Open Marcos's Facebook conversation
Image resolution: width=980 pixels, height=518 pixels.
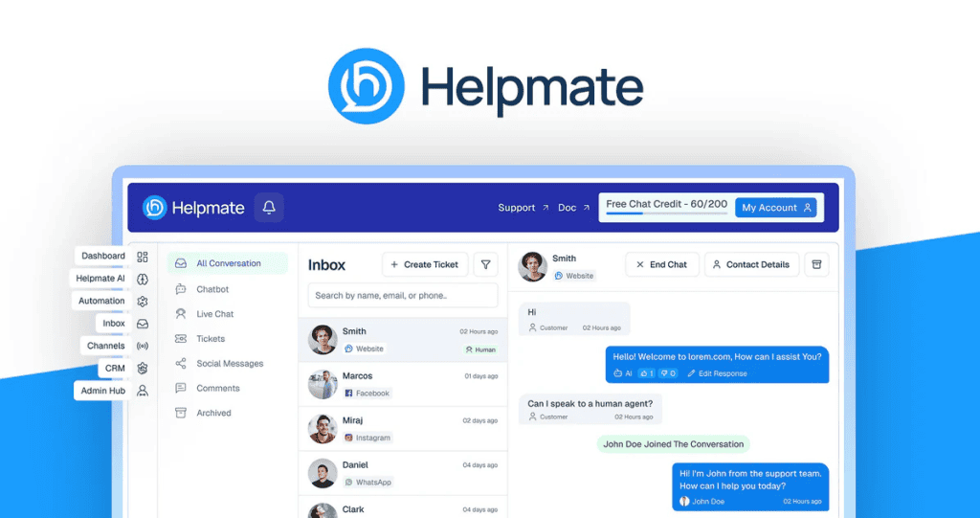tap(403, 384)
